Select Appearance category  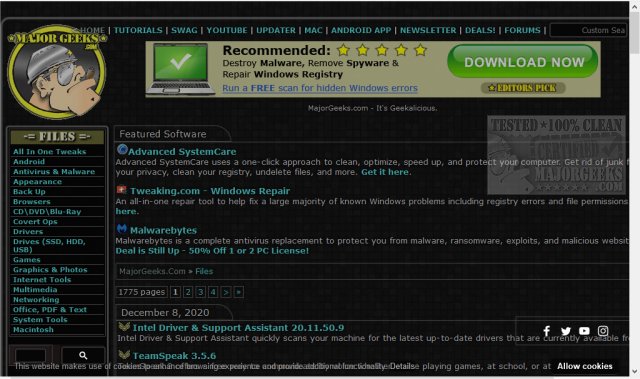[37, 182]
